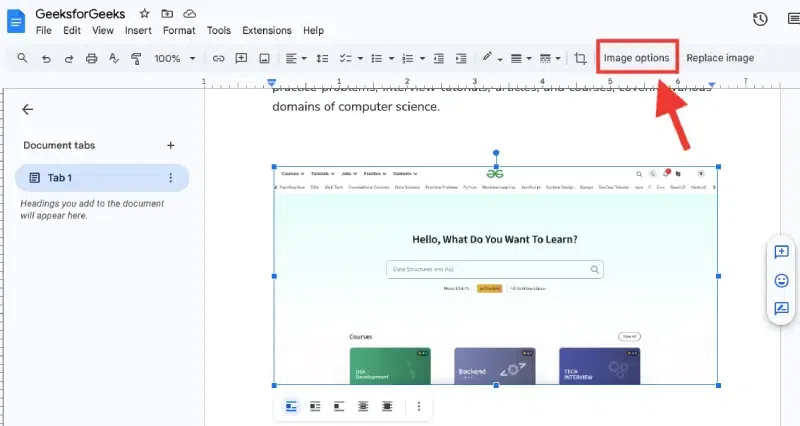This screenshot has height=426, width=800.
Task: Undo the last action
Action: click(x=46, y=59)
